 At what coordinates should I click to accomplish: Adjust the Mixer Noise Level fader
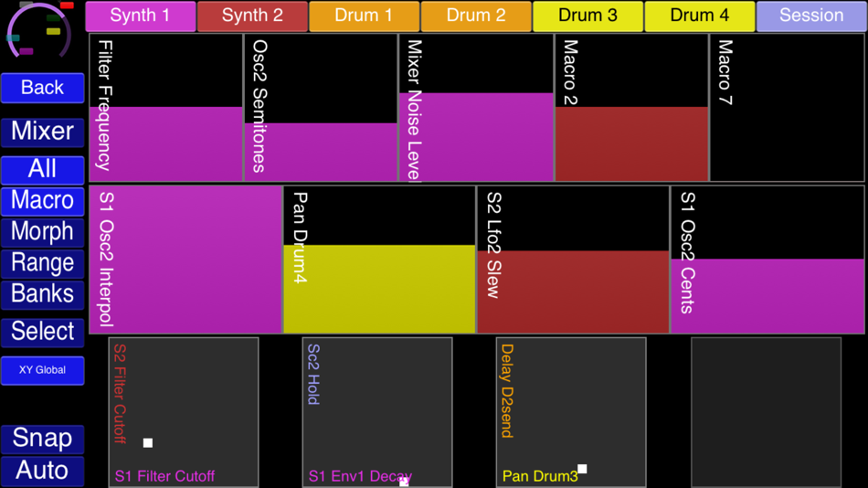(x=476, y=108)
